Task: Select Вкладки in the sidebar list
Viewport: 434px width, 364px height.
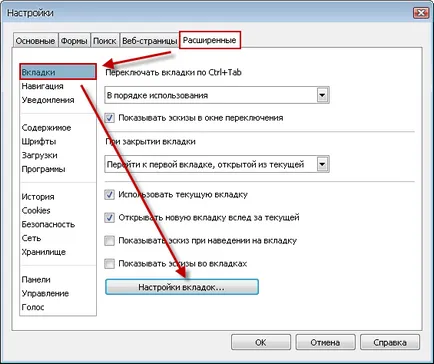Action: point(58,72)
